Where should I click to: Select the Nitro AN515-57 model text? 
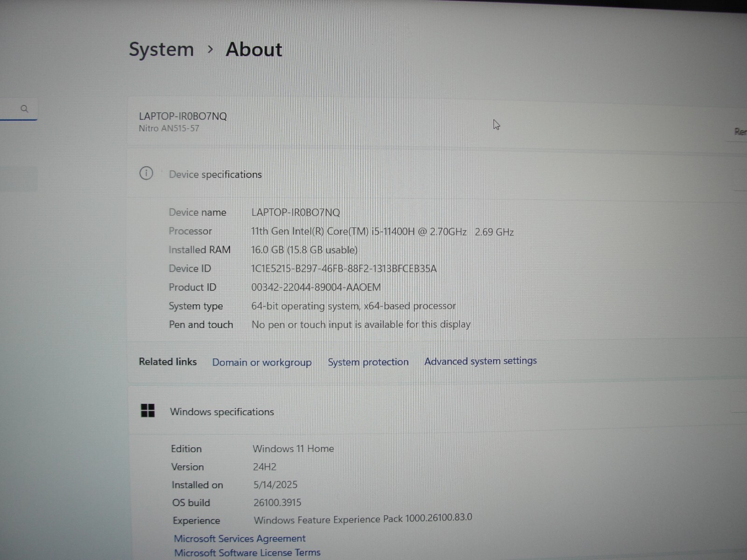(x=169, y=128)
